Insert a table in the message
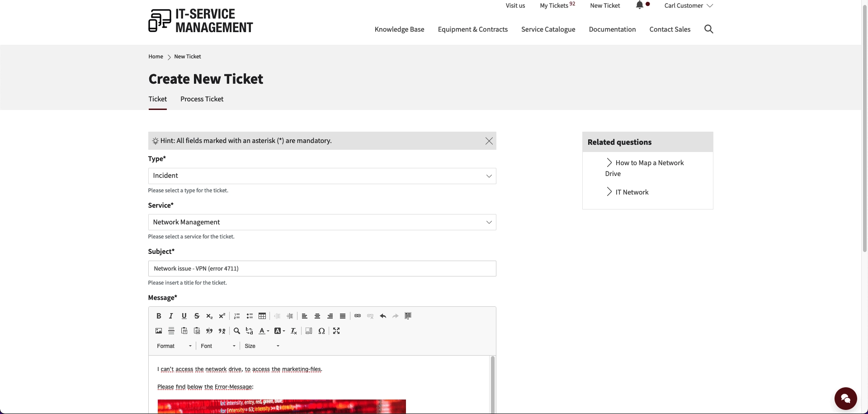Screen dimensions: 868x414 tap(262, 316)
